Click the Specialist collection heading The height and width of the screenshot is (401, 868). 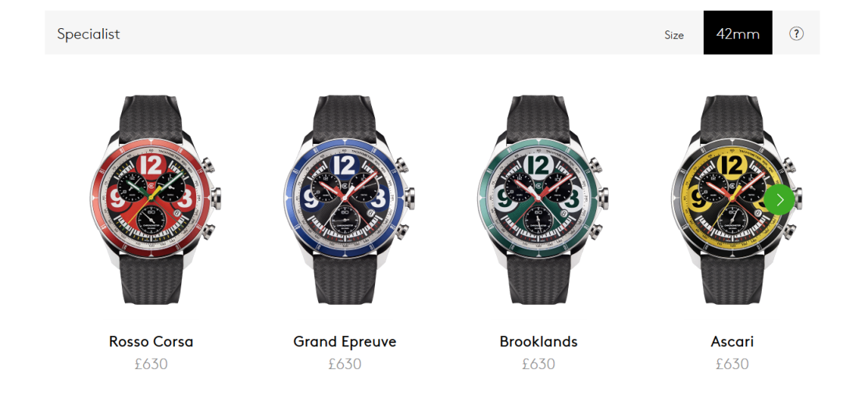88,34
